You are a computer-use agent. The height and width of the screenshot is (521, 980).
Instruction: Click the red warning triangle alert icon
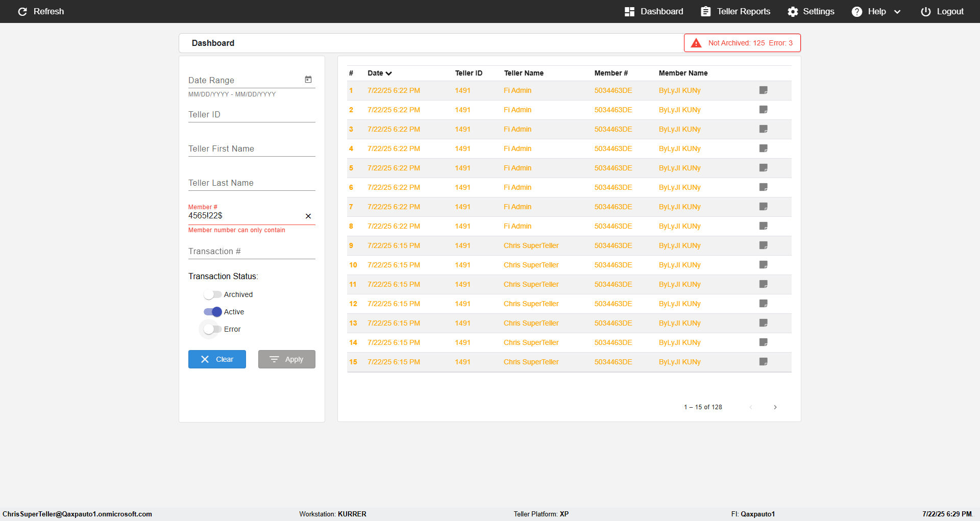[696, 43]
